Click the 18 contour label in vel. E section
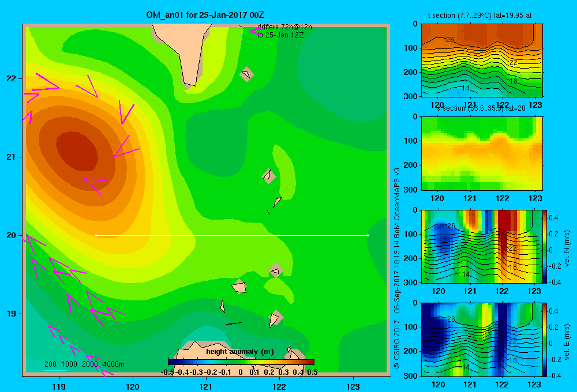 514,360
